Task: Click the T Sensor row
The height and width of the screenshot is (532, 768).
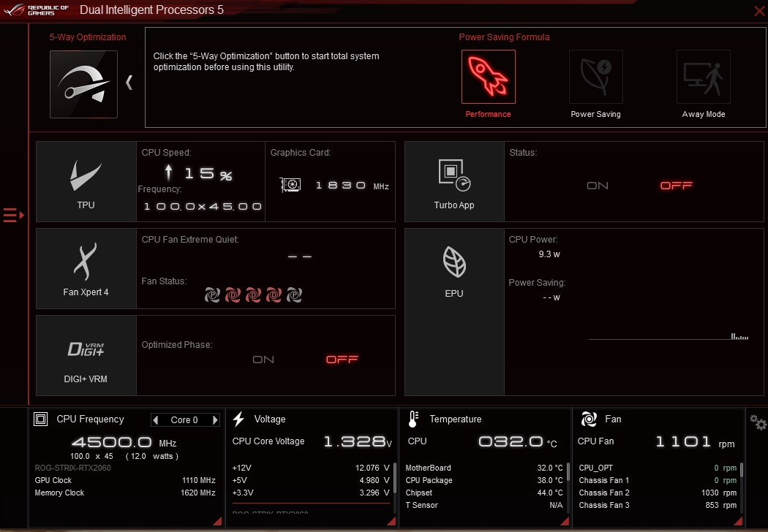Action: tap(484, 505)
